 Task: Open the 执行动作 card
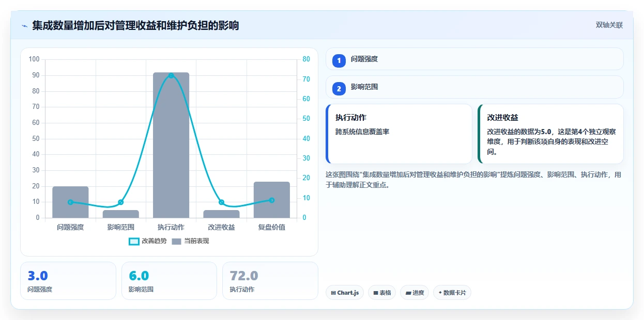[x=399, y=134]
